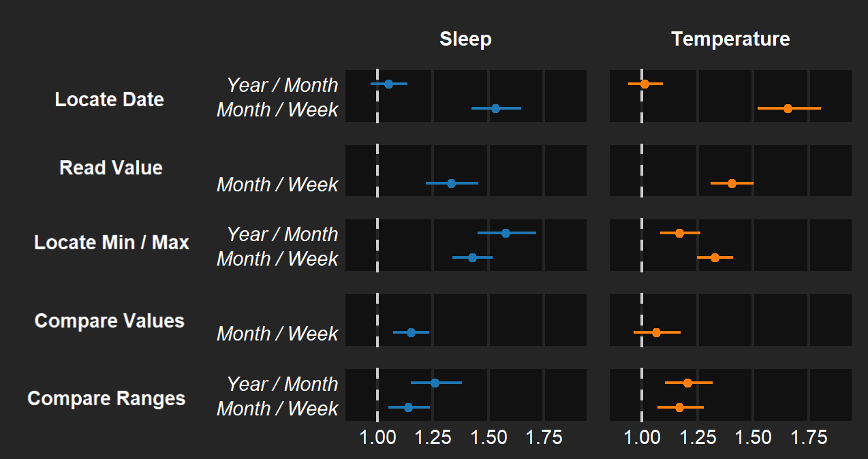
Task: Select the Read Value row label
Action: point(111,168)
